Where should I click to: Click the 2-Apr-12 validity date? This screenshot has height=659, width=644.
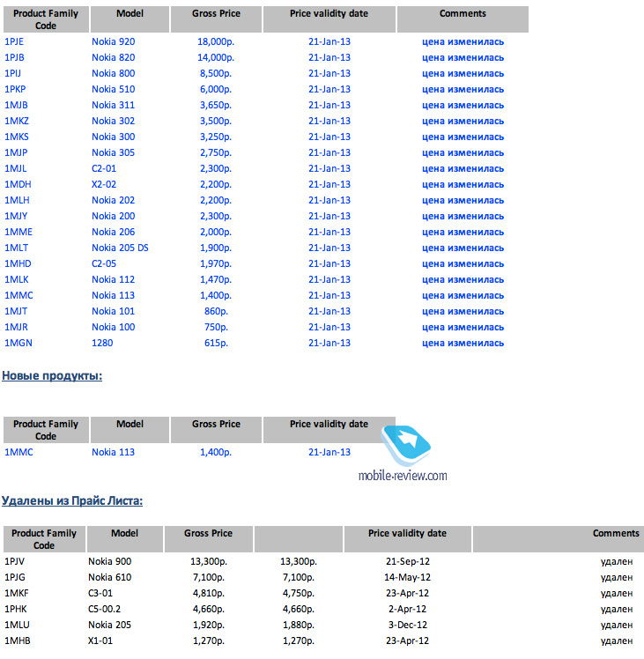point(407,609)
